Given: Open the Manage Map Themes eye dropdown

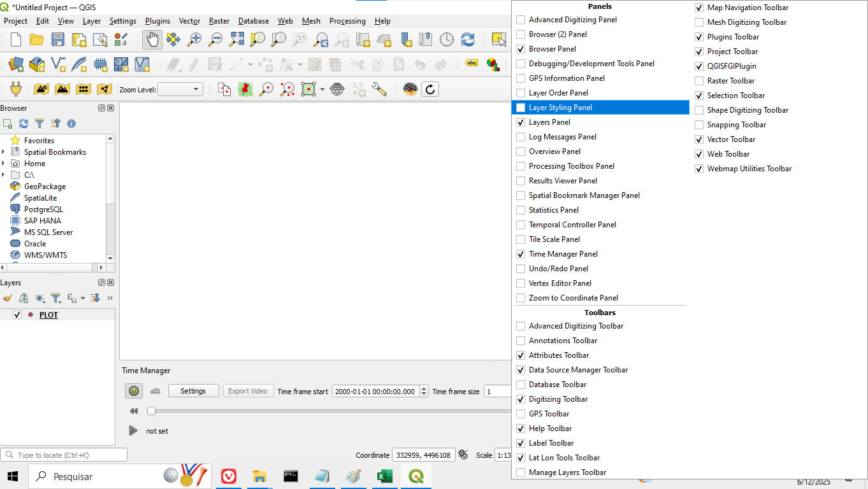Looking at the screenshot, I should [41, 298].
